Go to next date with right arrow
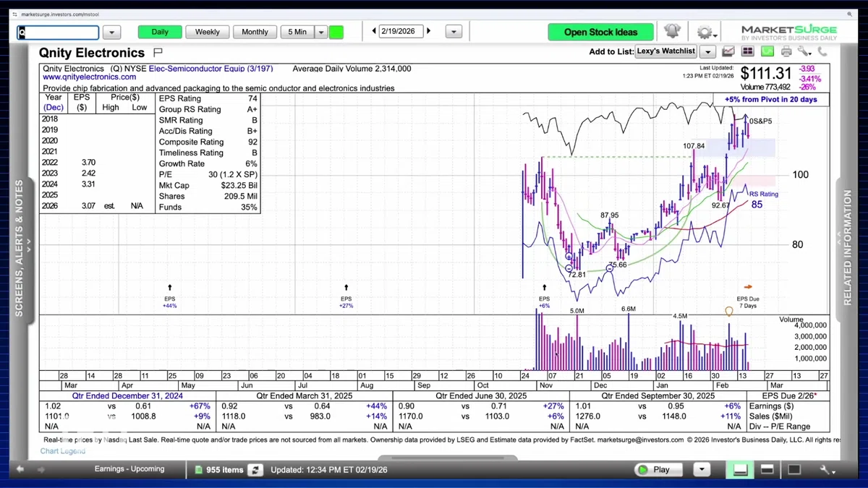Image resolution: width=868 pixels, height=488 pixels. click(x=429, y=32)
